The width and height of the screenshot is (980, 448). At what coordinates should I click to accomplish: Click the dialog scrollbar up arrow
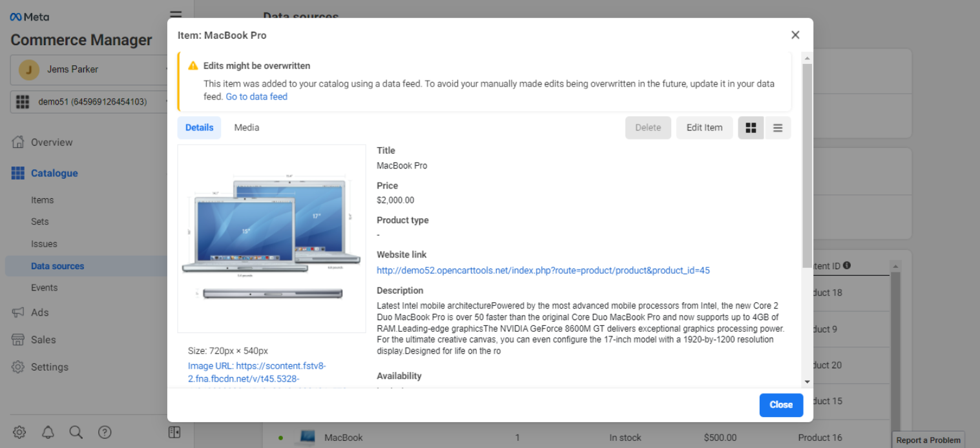807,58
